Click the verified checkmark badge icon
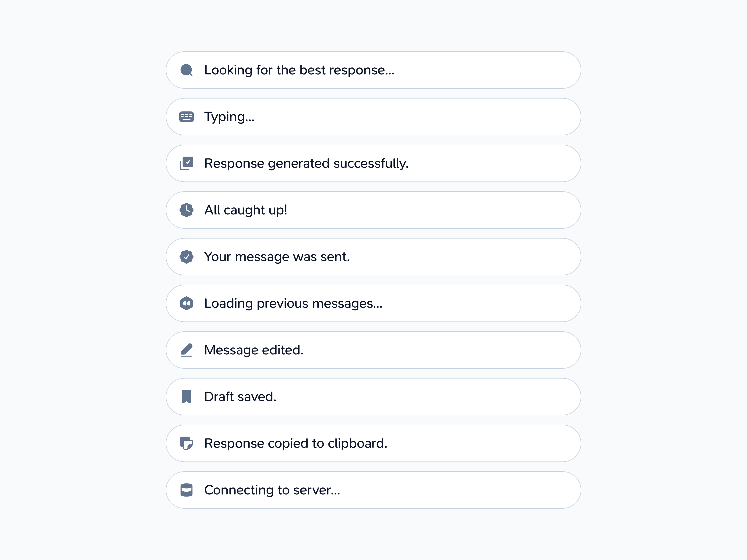Viewport: 747px width, 560px height. [x=187, y=257]
